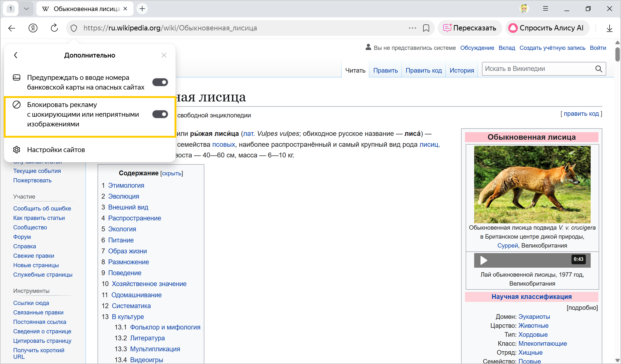The width and height of the screenshot is (621, 364).
Task: Hide the Содержание table of contents
Action: (172, 173)
